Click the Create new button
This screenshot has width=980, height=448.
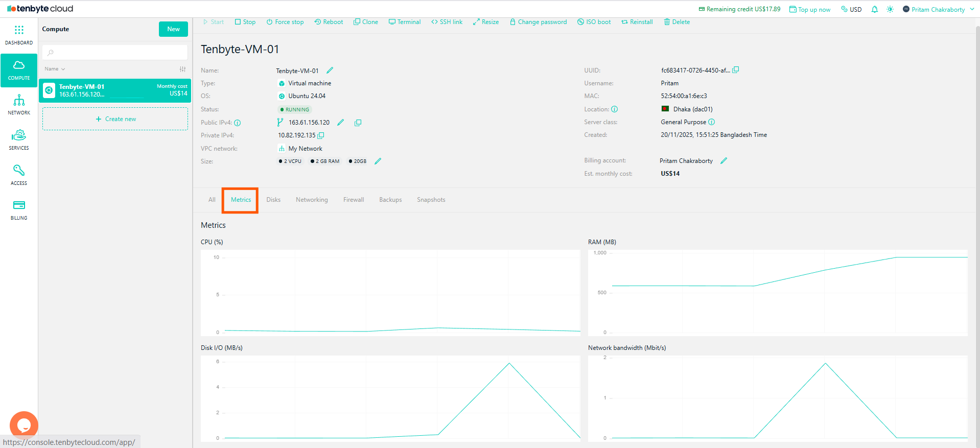tap(115, 119)
